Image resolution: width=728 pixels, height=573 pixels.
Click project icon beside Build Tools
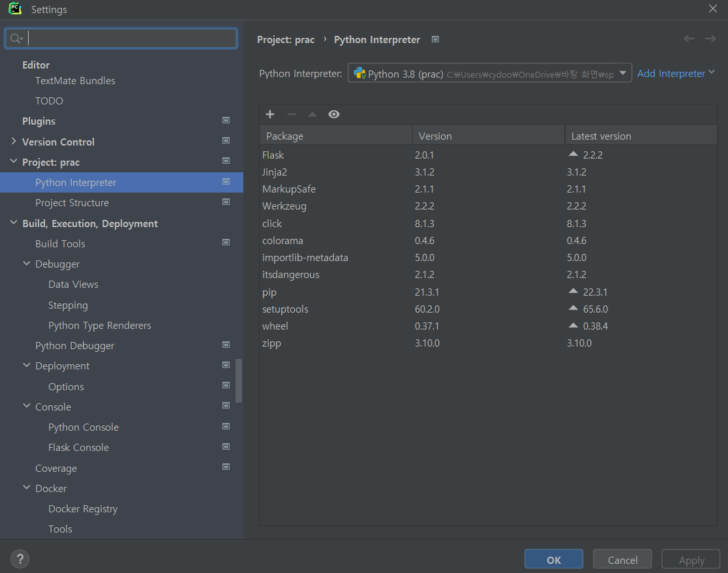pyautogui.click(x=226, y=242)
